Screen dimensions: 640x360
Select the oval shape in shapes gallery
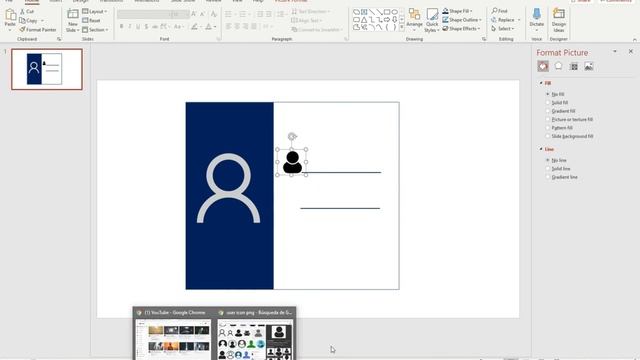[395, 12]
